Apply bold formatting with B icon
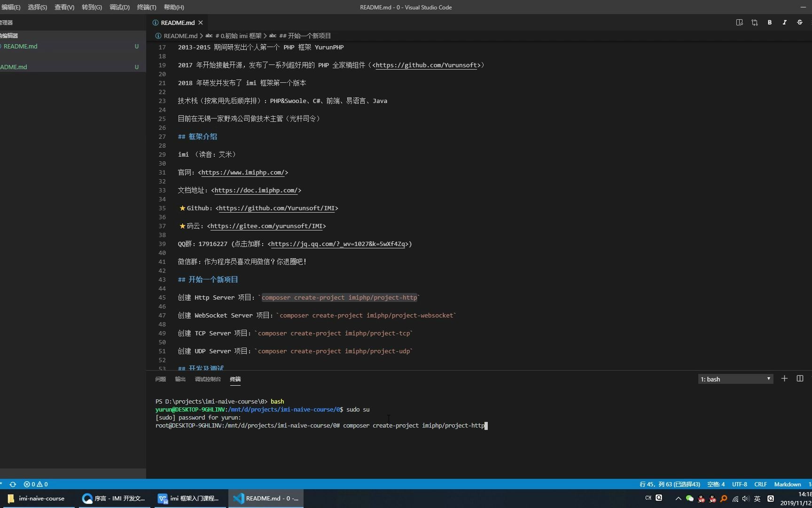The height and width of the screenshot is (508, 812). pos(770,23)
